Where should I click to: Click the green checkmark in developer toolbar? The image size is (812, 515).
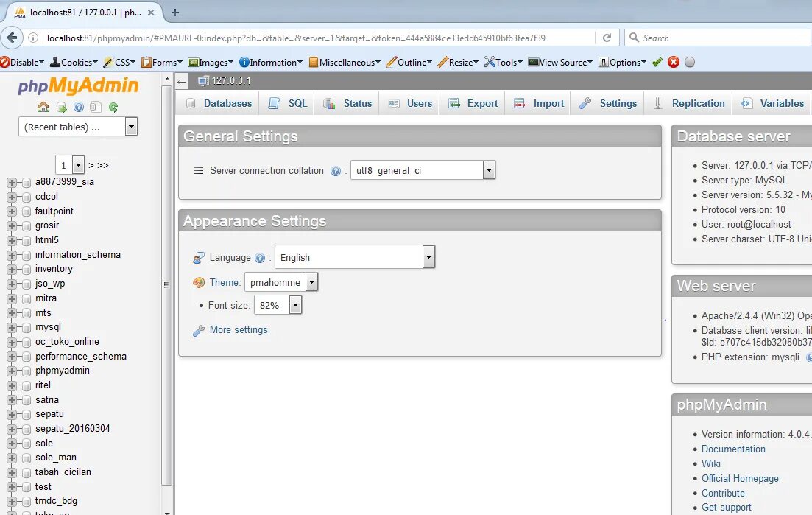click(657, 62)
